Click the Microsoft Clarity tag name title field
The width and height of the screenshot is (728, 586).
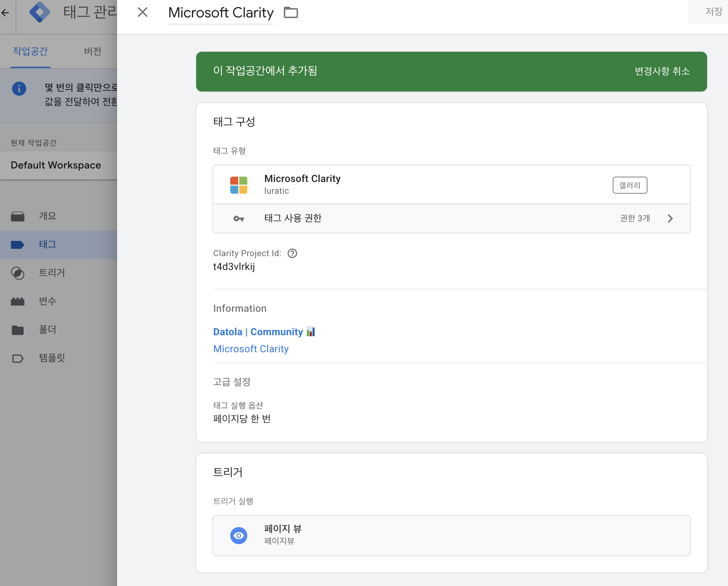221,13
